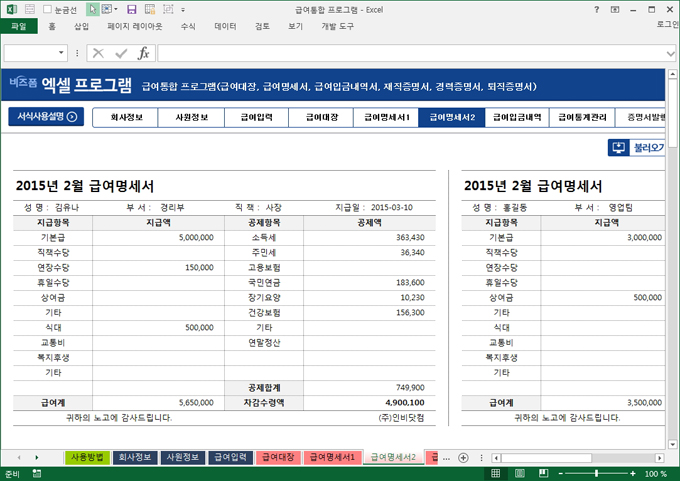Switch to the 급여입력 sheet tab
Screen dimensions: 680x481
click(x=229, y=458)
